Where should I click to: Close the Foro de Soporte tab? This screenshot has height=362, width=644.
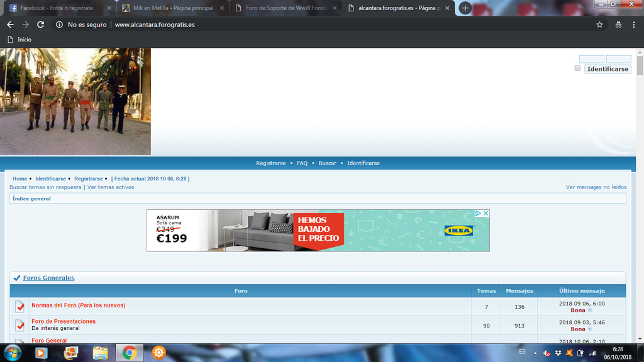pyautogui.click(x=335, y=8)
